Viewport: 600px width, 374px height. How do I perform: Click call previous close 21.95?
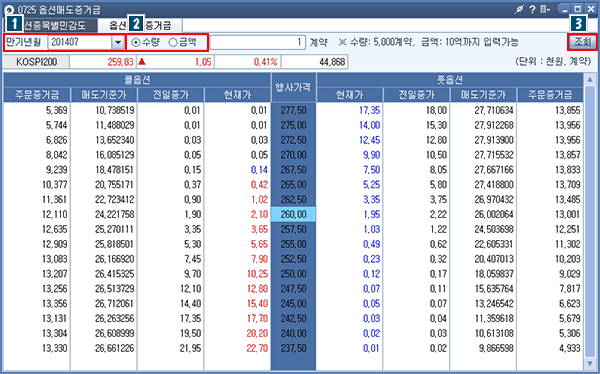(x=190, y=348)
